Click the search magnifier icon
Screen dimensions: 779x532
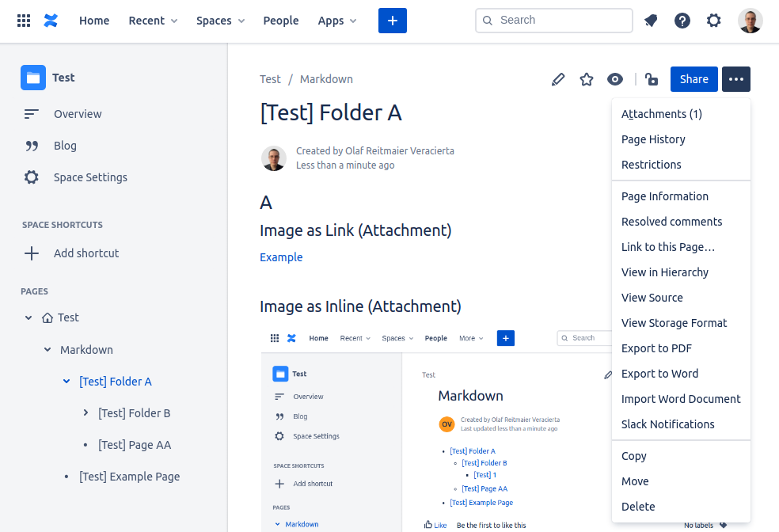pyautogui.click(x=488, y=21)
